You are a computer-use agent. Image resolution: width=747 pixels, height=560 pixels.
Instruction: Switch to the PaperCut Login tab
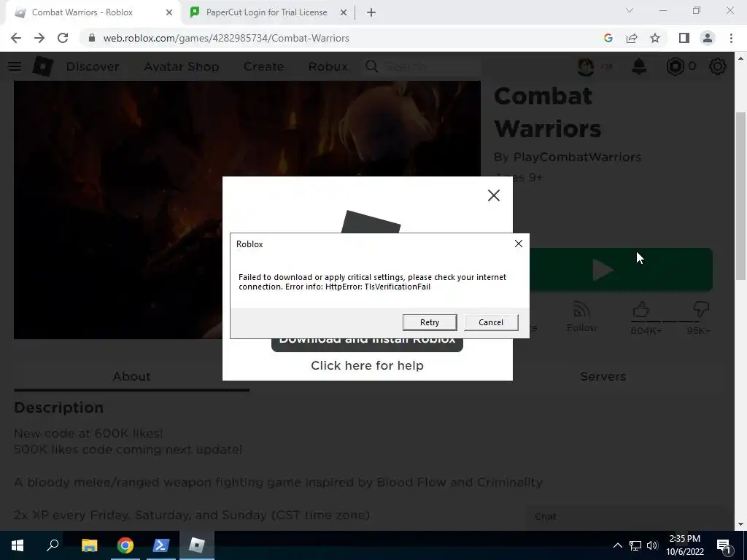[x=267, y=12]
